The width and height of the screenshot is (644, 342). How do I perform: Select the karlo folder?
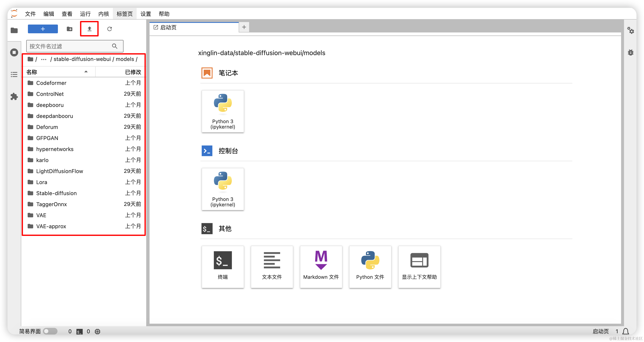[x=84, y=160]
